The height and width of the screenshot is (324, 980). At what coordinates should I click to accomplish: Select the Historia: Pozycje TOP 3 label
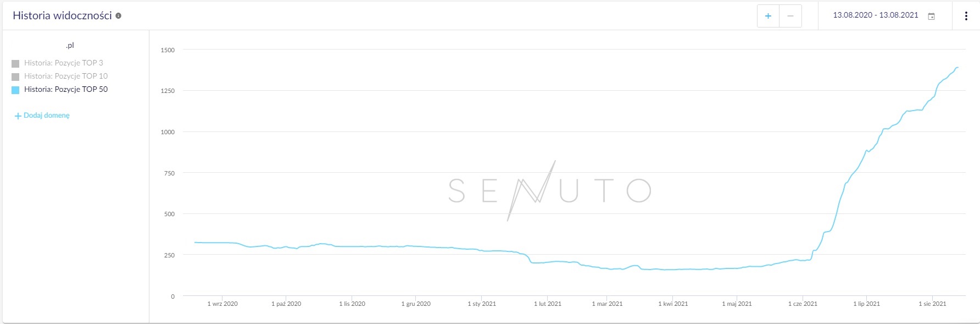click(64, 63)
